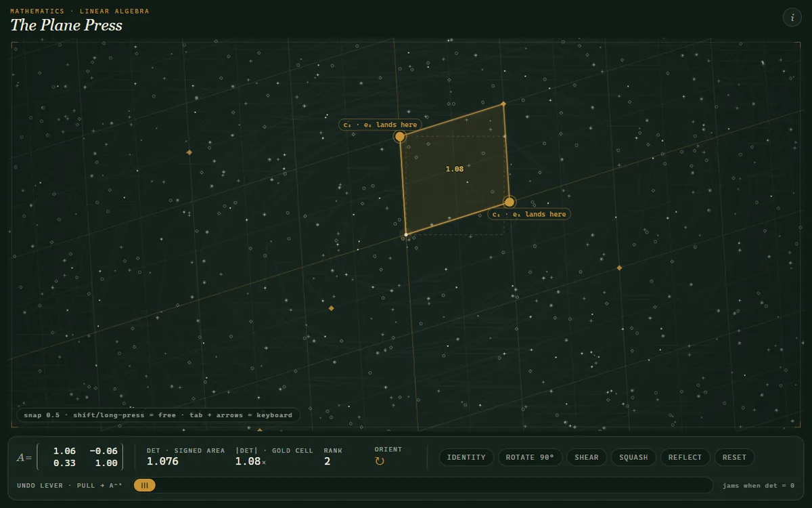Click the orange diamond marker at right of canvas
The height and width of the screenshot is (508, 812).
coord(619,268)
